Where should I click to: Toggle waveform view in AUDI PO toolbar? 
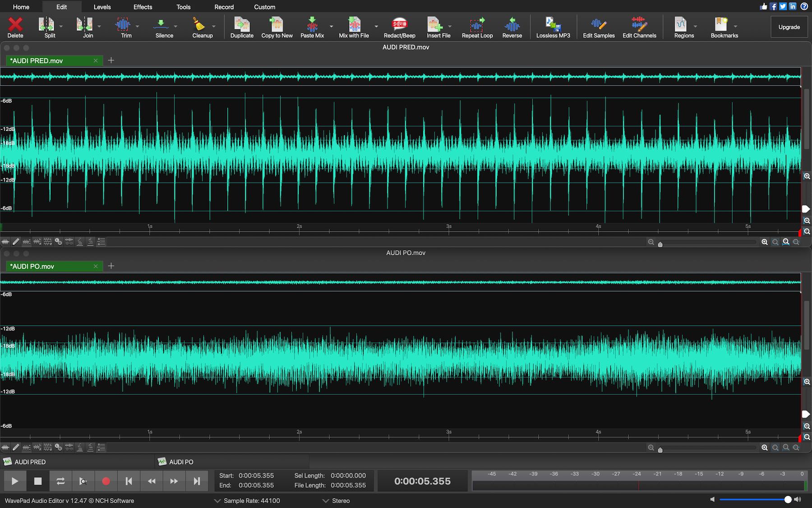tap(5, 447)
